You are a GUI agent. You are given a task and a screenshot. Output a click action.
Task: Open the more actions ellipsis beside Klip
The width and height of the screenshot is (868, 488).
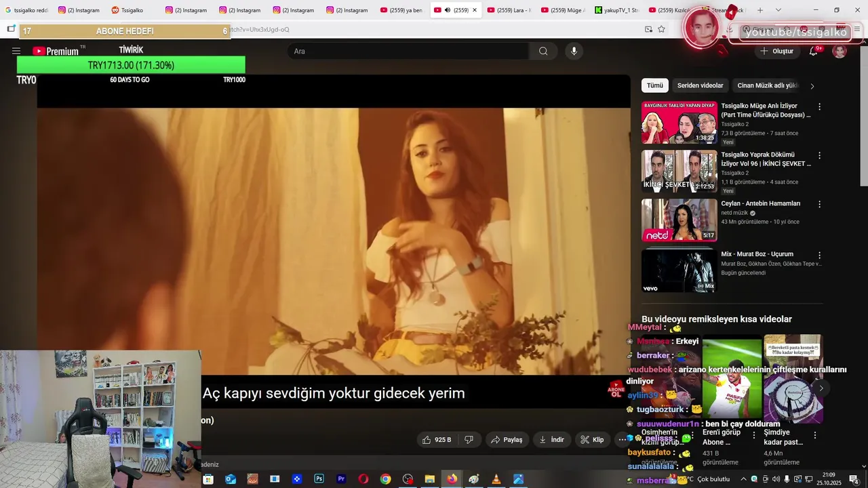tap(622, 440)
